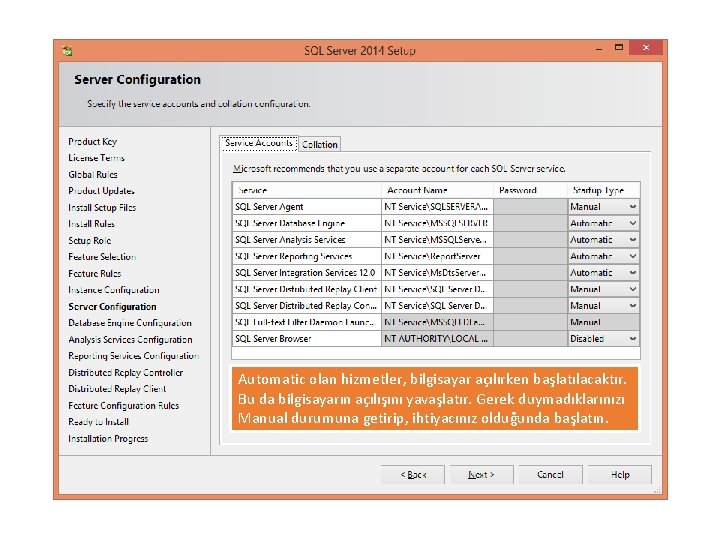Image resolution: width=720 pixels, height=540 pixels.
Task: Minimize the SQL Server 2014 Setup window
Action: click(599, 48)
